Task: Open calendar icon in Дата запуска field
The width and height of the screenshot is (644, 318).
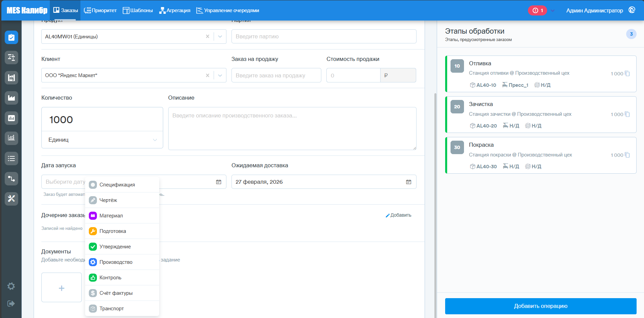Action: 219,182
